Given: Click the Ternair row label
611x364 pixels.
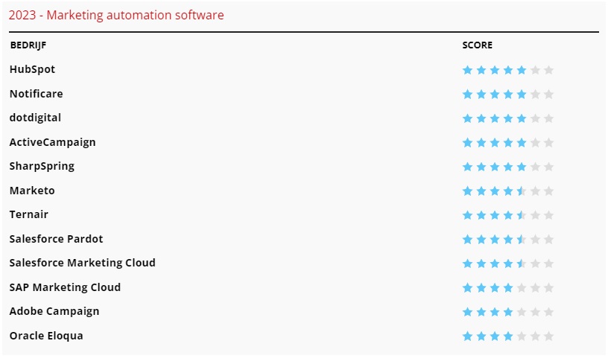Looking at the screenshot, I should click(29, 214).
